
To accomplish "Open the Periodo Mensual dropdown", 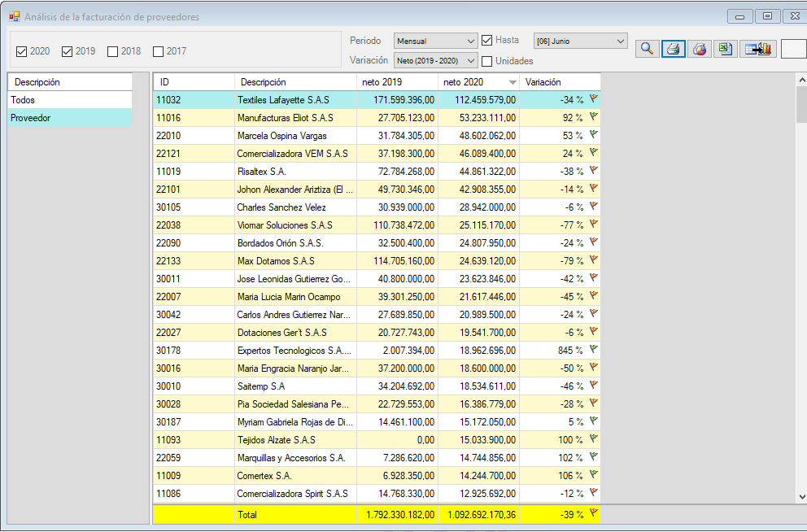I will pos(435,41).
